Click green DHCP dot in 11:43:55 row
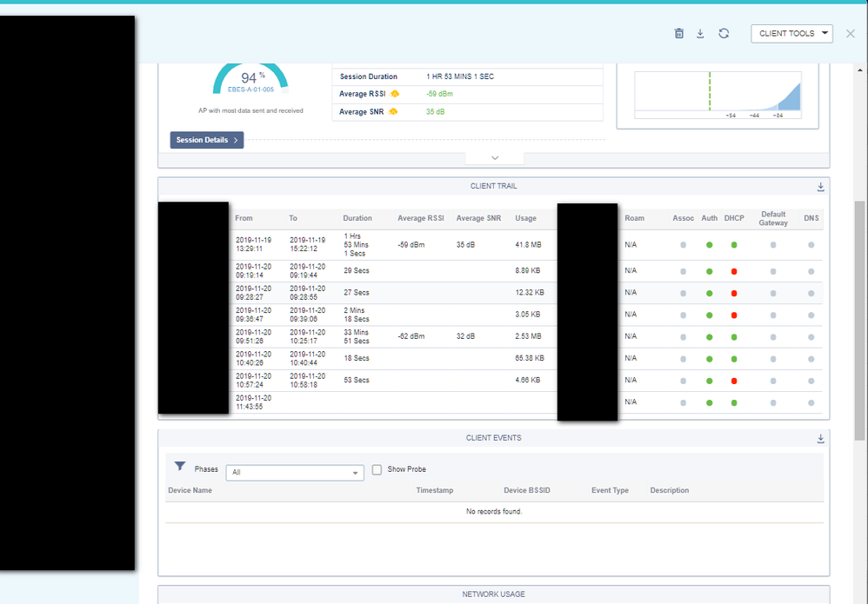 [x=734, y=403]
